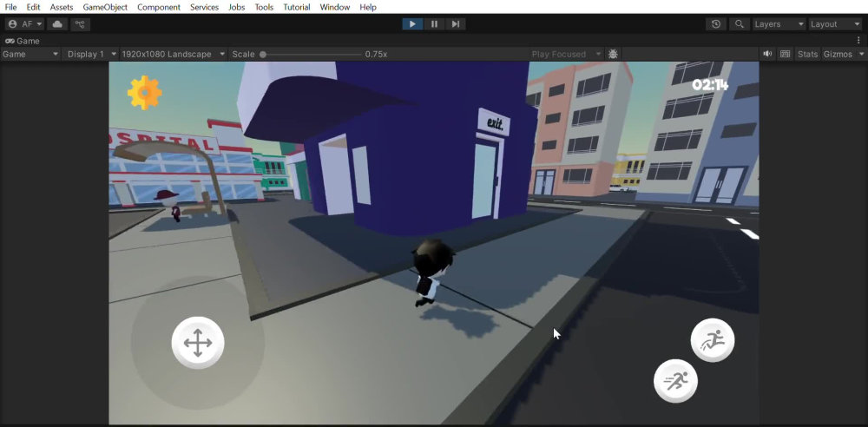Image resolution: width=868 pixels, height=427 pixels.
Task: Open the AF account dropdown
Action: [25, 24]
